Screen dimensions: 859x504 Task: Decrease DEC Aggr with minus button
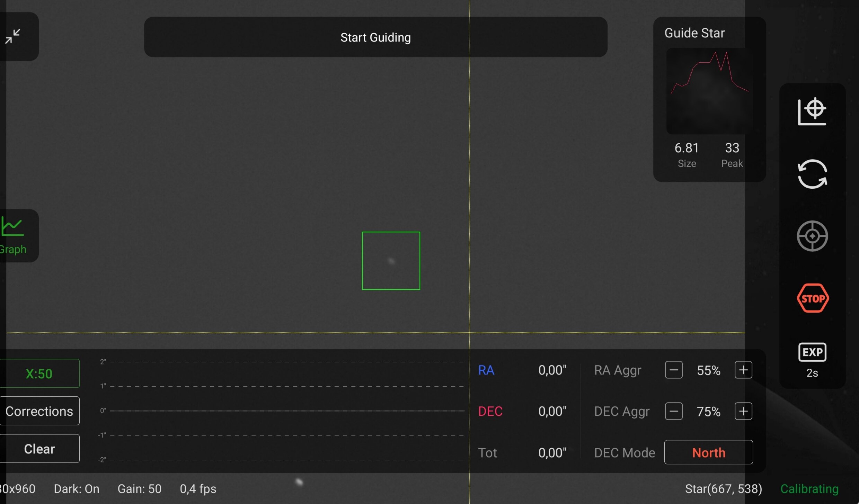pyautogui.click(x=674, y=411)
